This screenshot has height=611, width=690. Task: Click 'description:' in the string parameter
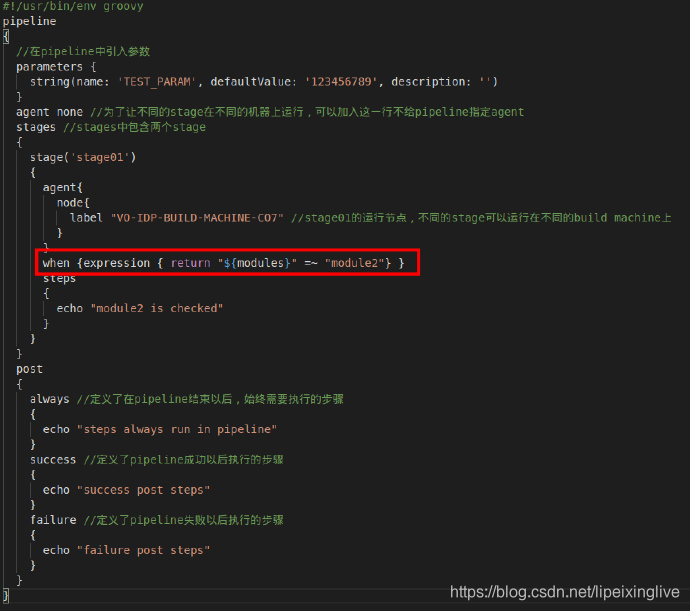point(431,82)
